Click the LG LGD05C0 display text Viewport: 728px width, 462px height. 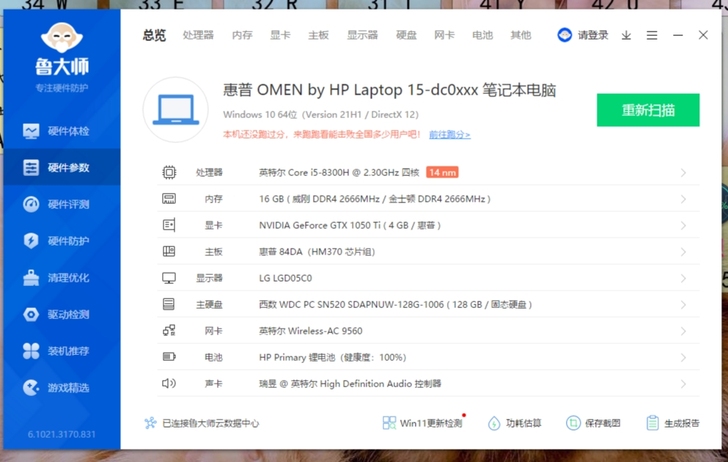pos(286,278)
